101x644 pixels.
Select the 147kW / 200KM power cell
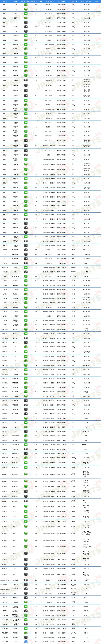(61, 263)
